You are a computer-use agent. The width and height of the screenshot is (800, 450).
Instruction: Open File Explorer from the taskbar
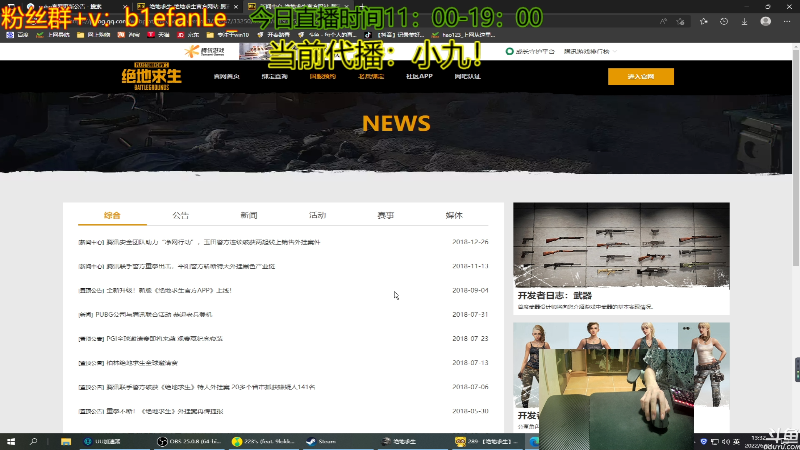tap(66, 441)
